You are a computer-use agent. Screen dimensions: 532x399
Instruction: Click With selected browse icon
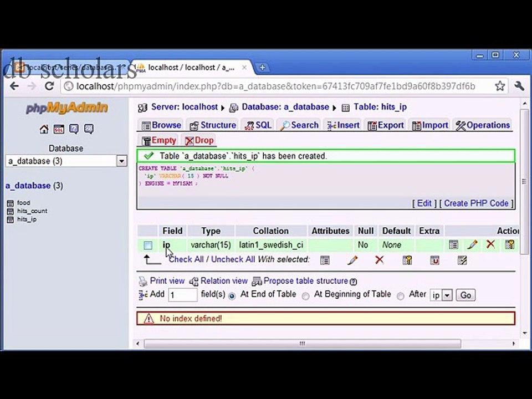325,260
